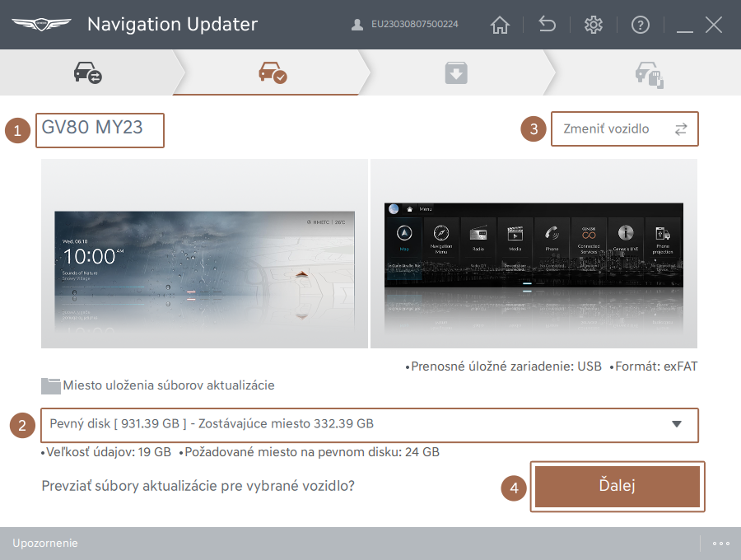Click the swap arrows icon in Zmeniť vozidlo
Image resolution: width=741 pixels, height=560 pixels.
point(681,129)
